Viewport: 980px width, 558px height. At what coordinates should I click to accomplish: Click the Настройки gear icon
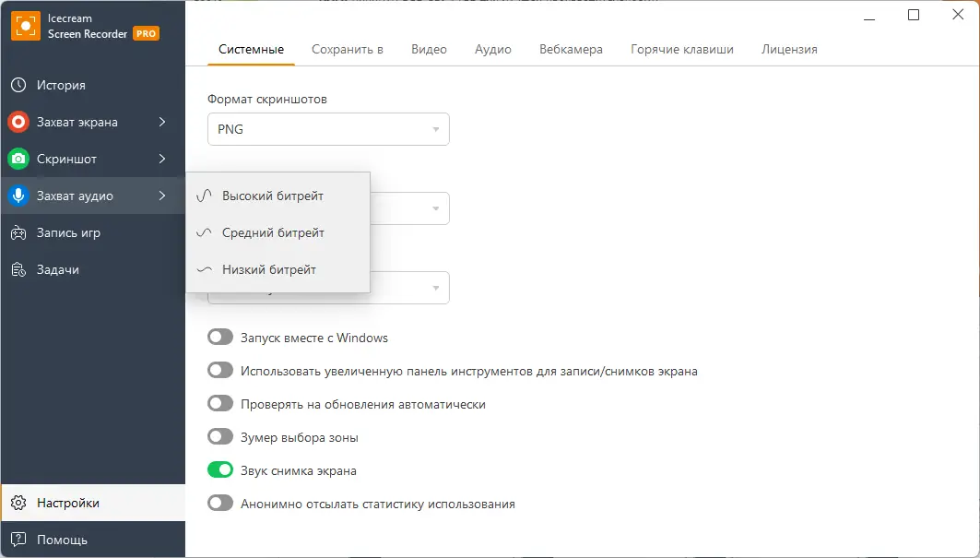click(x=19, y=503)
